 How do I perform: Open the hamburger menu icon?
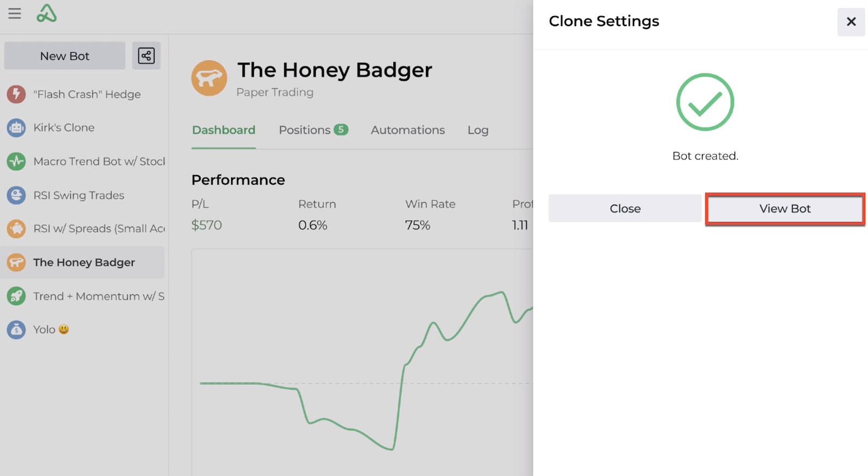coord(15,14)
